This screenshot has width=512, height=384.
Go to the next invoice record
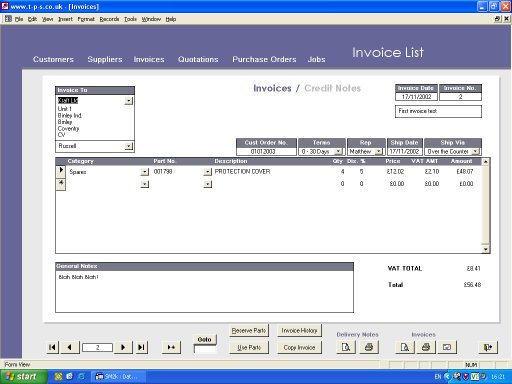123,347
